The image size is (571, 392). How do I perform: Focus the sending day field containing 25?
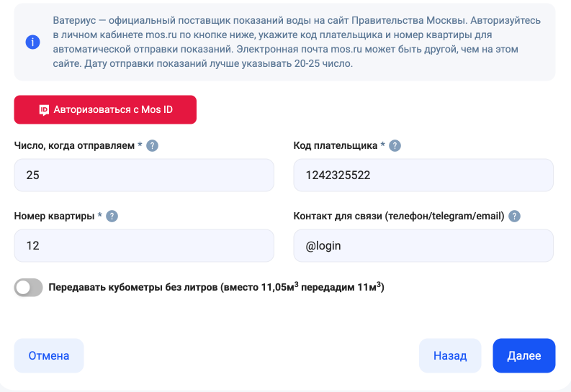point(144,175)
